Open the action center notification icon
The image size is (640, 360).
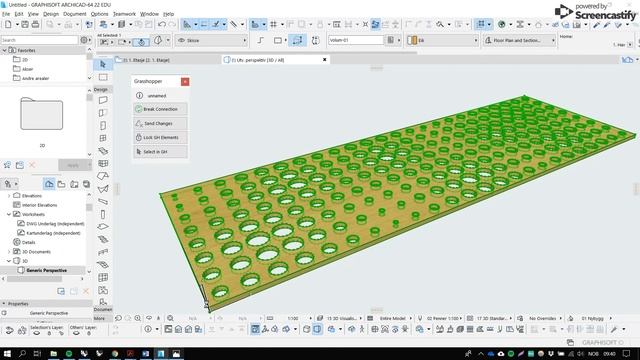coord(627,353)
